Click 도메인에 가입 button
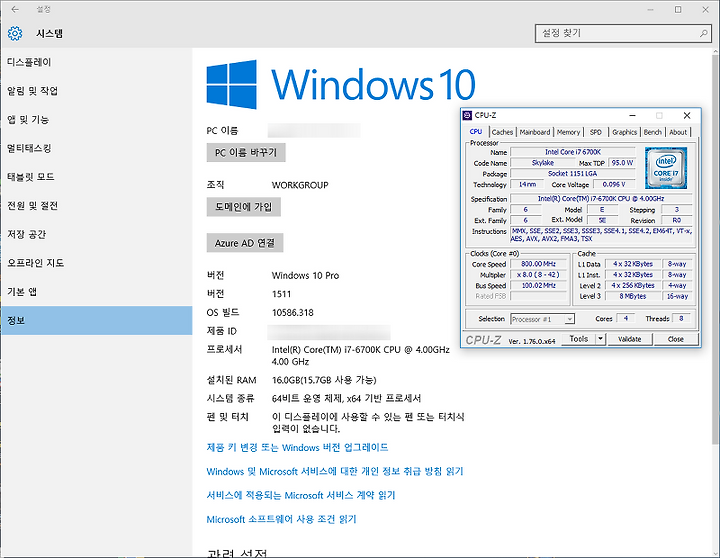Viewport: 720px width, 558px height. tap(243, 207)
